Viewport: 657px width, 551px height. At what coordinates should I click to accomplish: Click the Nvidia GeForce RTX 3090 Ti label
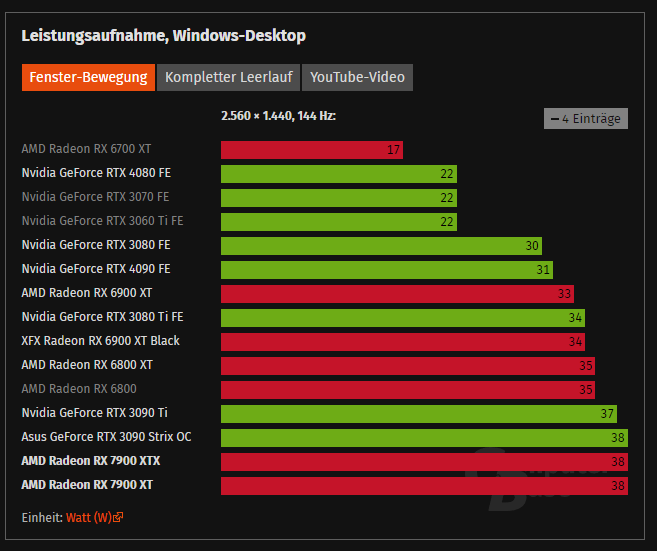[95, 413]
